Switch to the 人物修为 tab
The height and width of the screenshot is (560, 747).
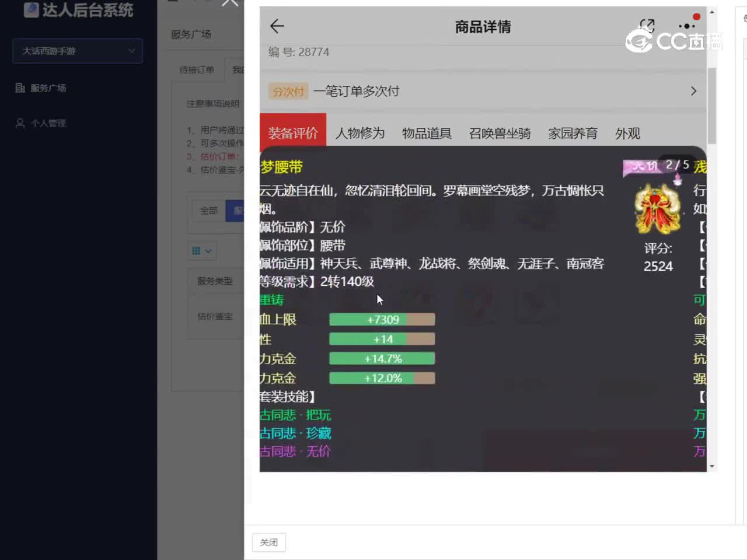[x=360, y=134]
